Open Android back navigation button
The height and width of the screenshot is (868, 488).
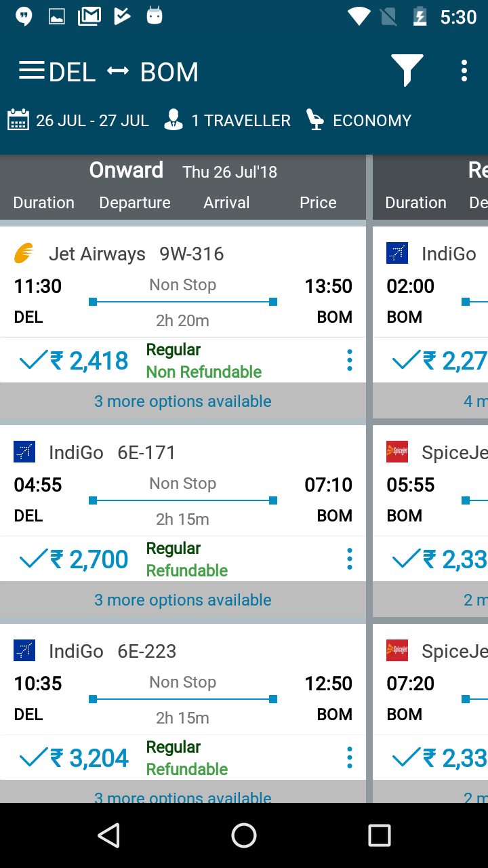coord(108,835)
